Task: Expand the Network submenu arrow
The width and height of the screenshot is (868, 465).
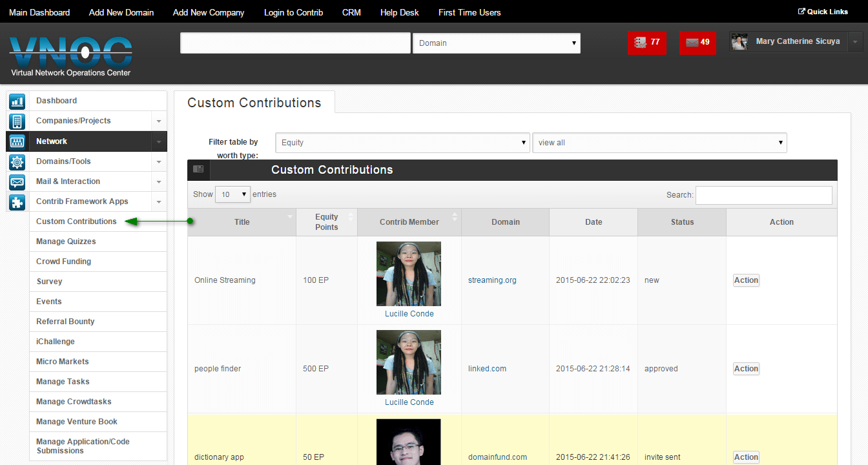Action: pos(158,141)
